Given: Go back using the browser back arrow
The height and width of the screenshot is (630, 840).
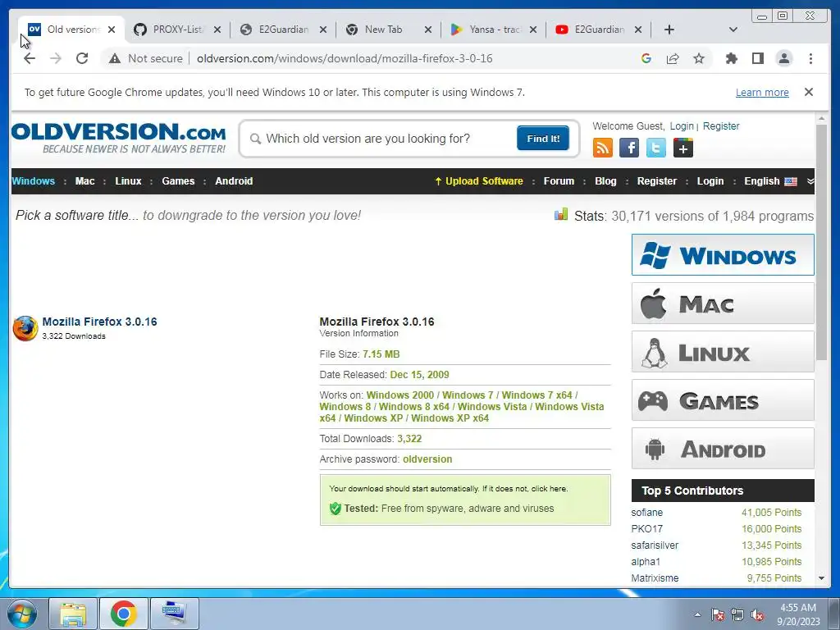Looking at the screenshot, I should click(30, 58).
